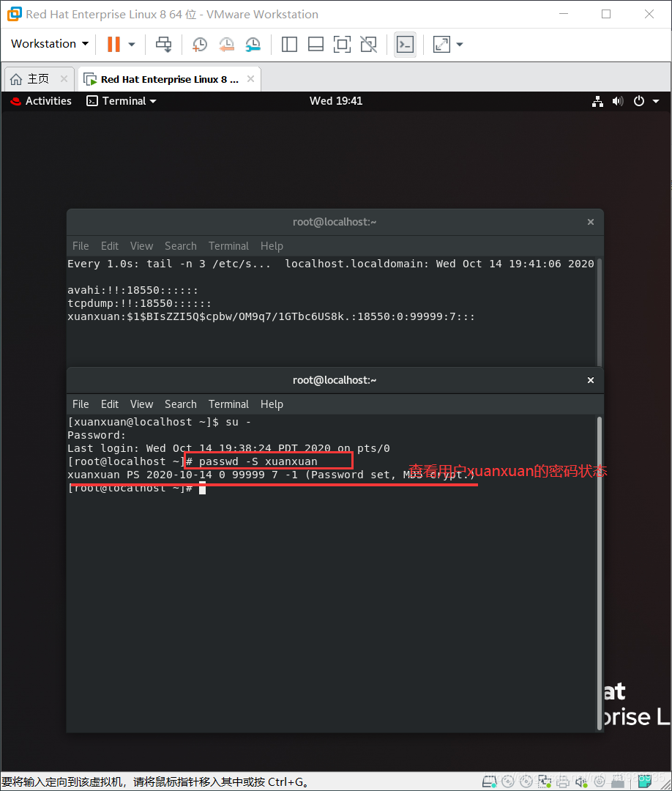Click the xuanxuan shadow entry line
Screen dimensions: 672x791
tap(272, 317)
